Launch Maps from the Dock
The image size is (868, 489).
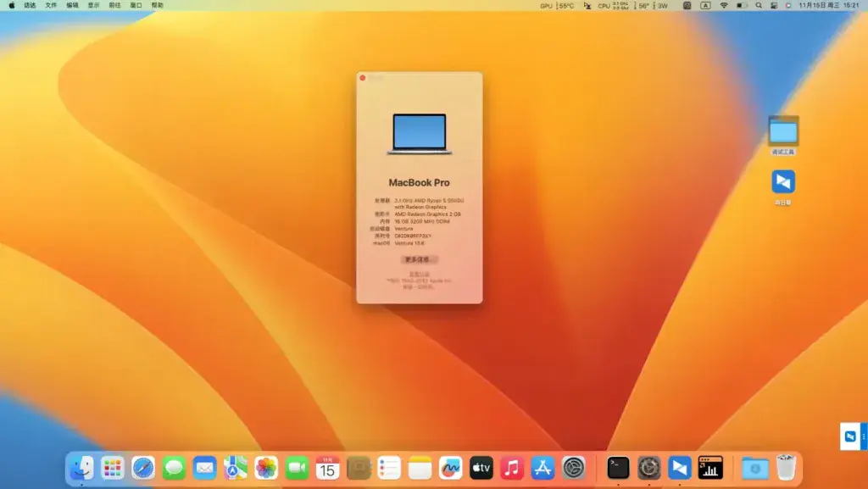click(236, 469)
